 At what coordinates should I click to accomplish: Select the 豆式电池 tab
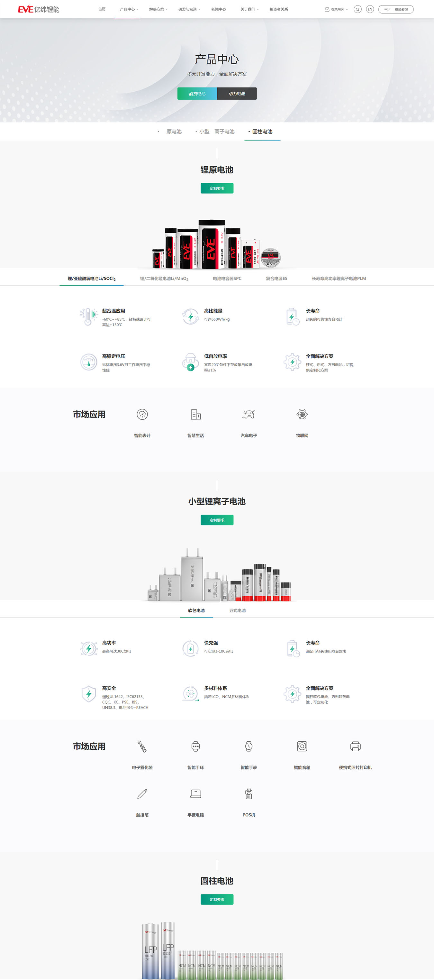237,610
